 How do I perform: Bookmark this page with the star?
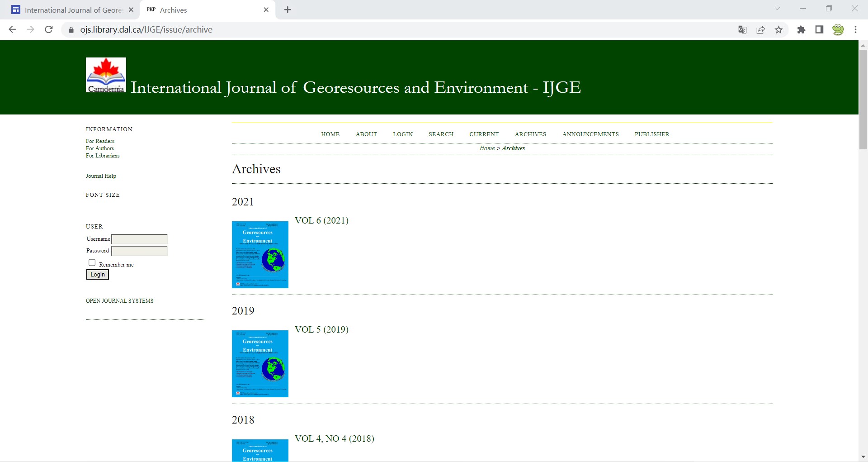(x=778, y=30)
